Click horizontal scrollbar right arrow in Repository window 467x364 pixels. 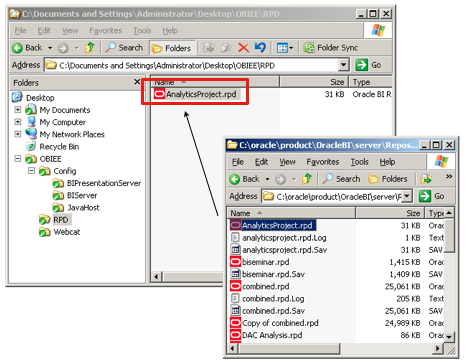click(438, 349)
